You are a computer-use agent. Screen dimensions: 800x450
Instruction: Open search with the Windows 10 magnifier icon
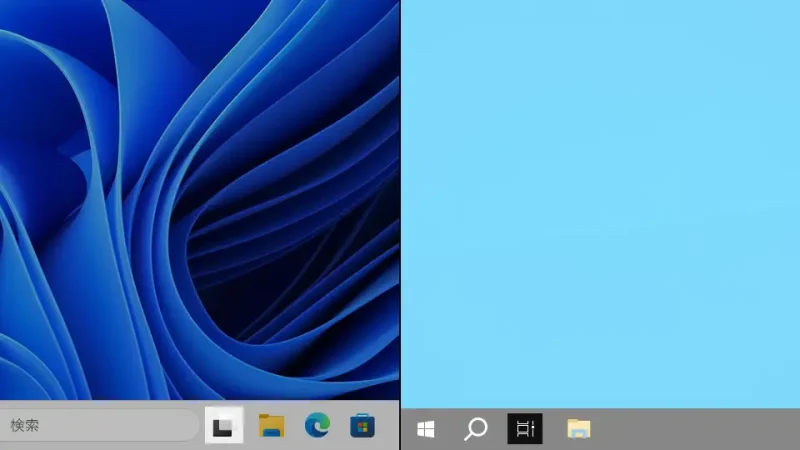pos(476,429)
